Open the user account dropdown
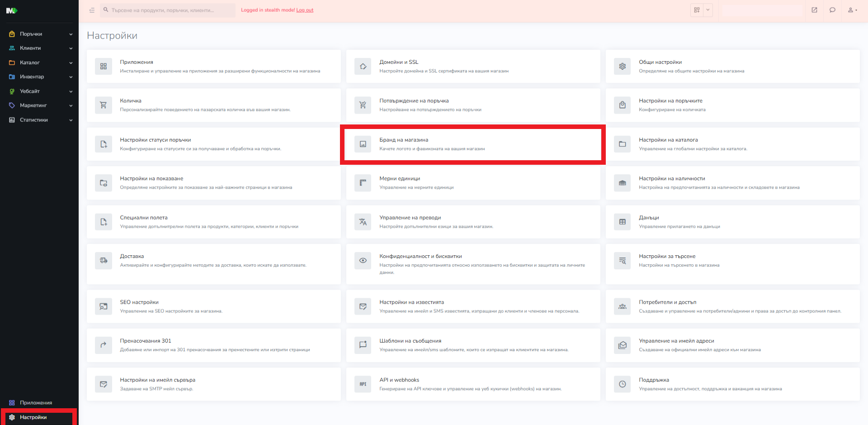Viewport: 868px width, 425px height. pyautogui.click(x=852, y=10)
